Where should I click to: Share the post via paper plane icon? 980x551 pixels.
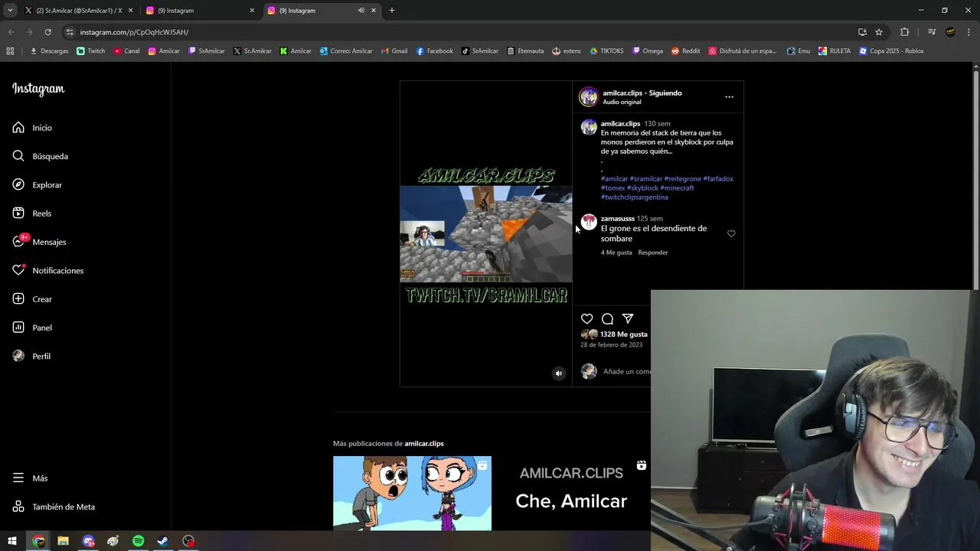click(628, 318)
